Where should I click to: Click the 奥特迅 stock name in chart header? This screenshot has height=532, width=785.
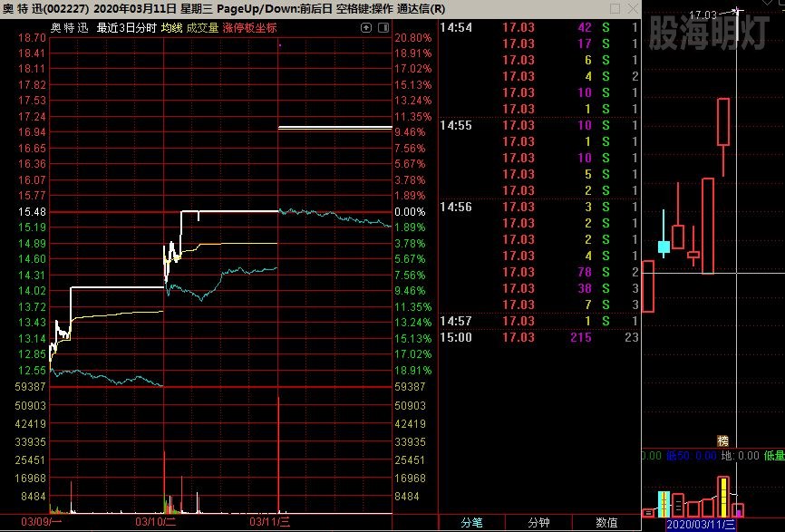click(x=70, y=28)
